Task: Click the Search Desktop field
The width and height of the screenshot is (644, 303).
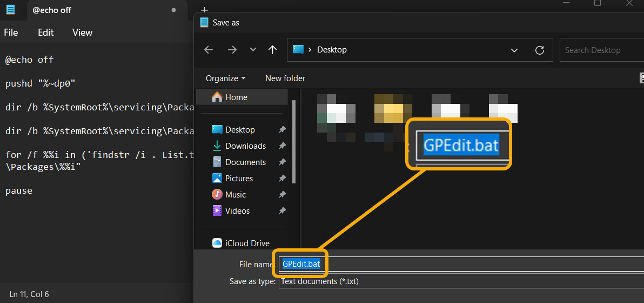Action: [x=602, y=50]
